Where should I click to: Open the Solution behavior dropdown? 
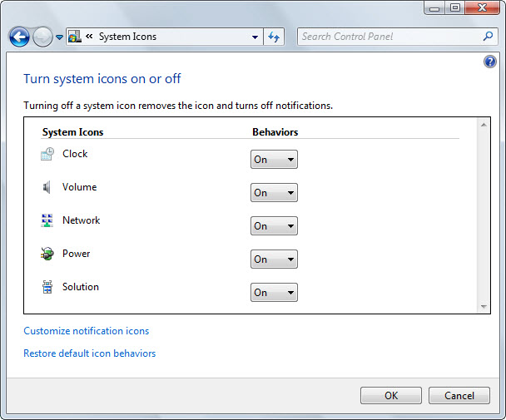point(274,292)
